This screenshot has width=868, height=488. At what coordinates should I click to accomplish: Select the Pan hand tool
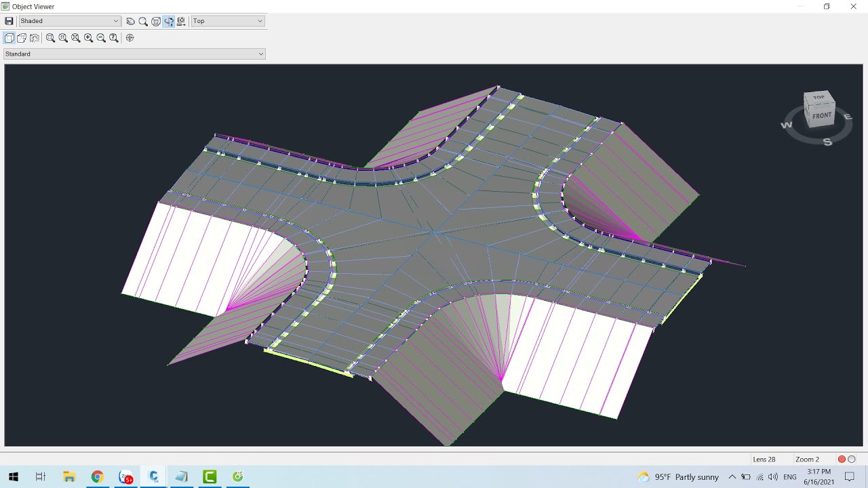[x=130, y=21]
